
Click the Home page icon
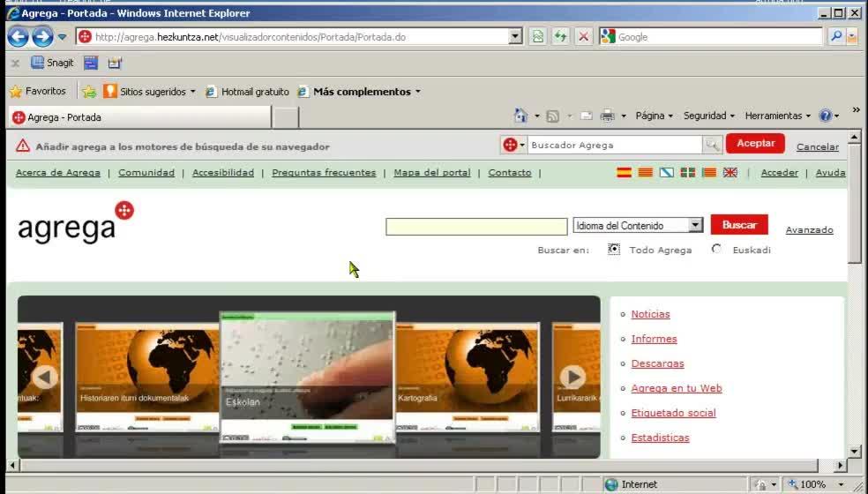(x=521, y=116)
